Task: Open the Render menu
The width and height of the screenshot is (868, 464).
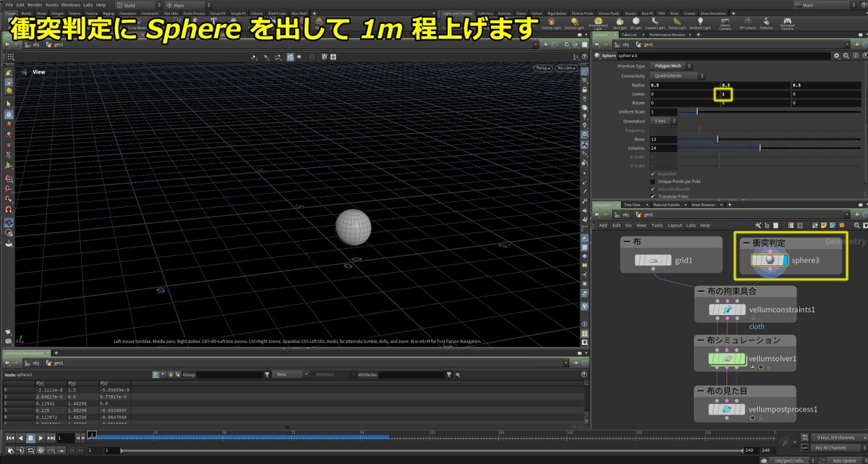Action: (35, 5)
